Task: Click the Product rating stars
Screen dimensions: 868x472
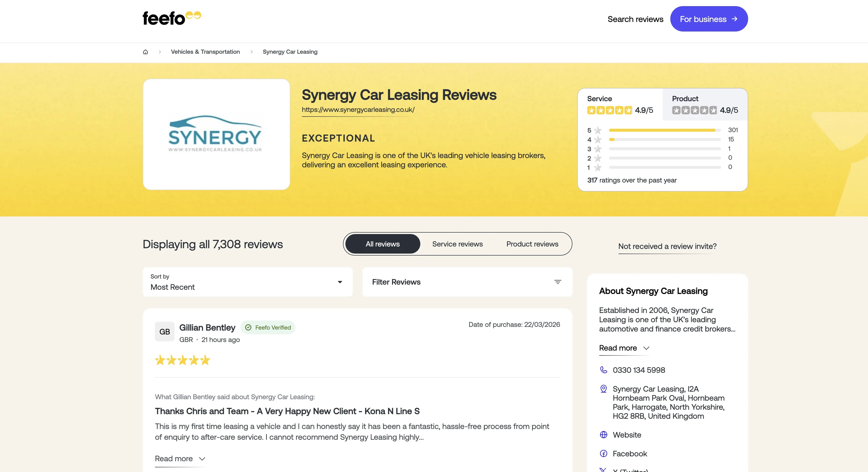Action: pyautogui.click(x=694, y=110)
